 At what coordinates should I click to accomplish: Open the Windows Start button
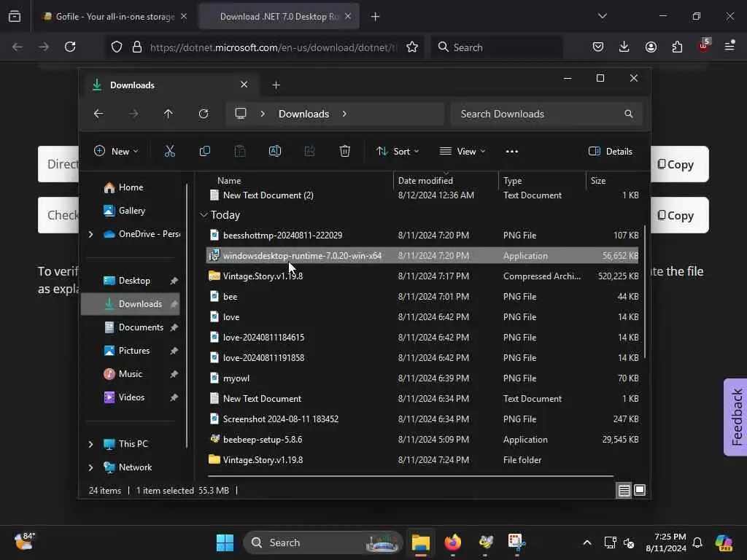coord(225,542)
